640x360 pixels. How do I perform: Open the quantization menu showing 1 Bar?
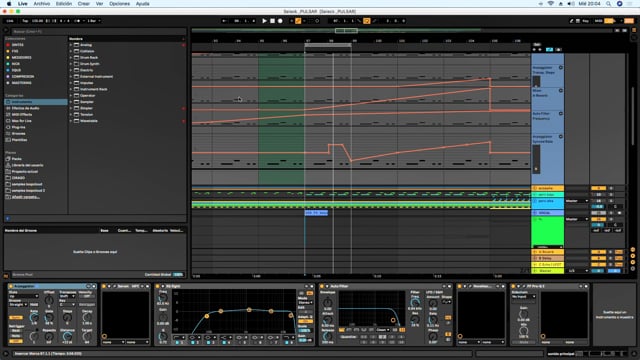coord(94,21)
